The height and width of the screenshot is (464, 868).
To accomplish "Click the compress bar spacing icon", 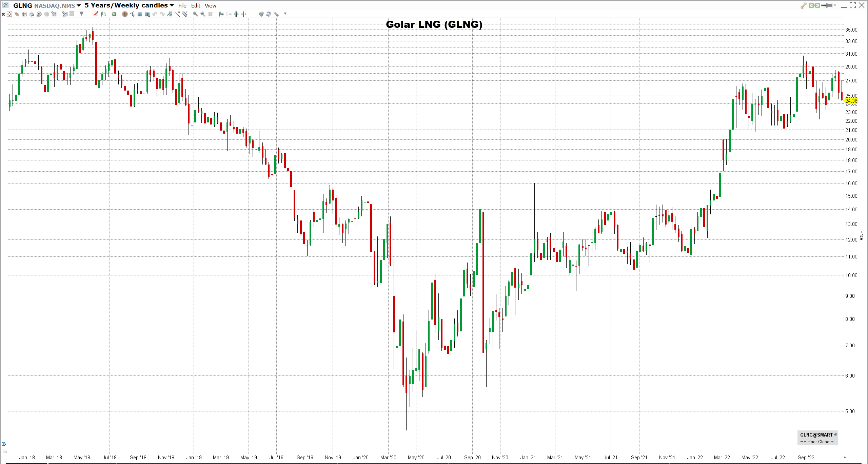I will (x=244, y=14).
